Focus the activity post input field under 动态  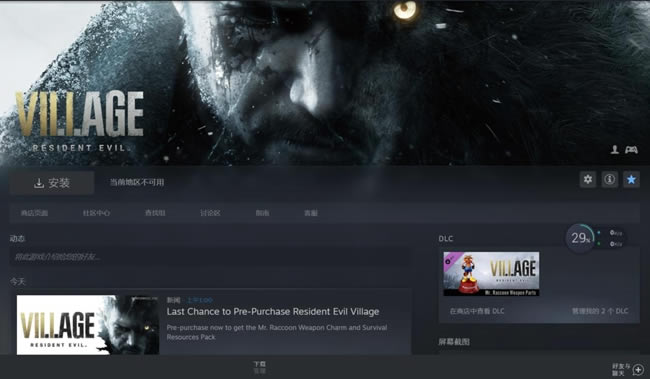pos(211,257)
